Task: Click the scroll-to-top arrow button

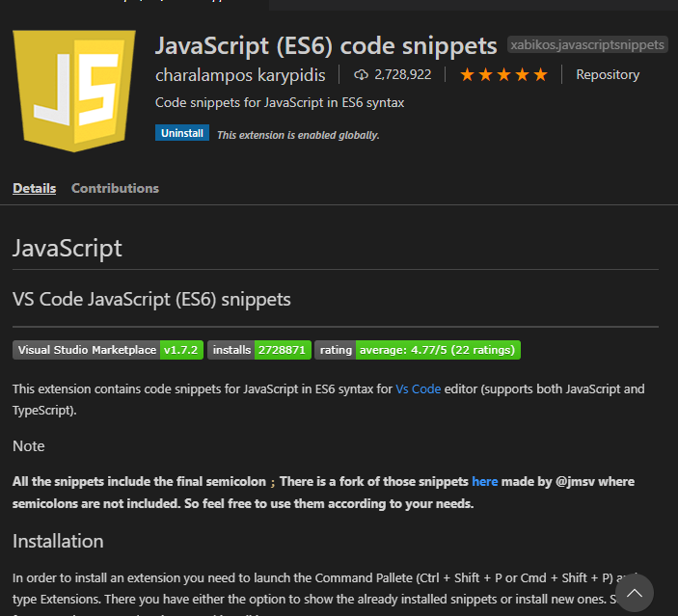Action: coord(635,593)
